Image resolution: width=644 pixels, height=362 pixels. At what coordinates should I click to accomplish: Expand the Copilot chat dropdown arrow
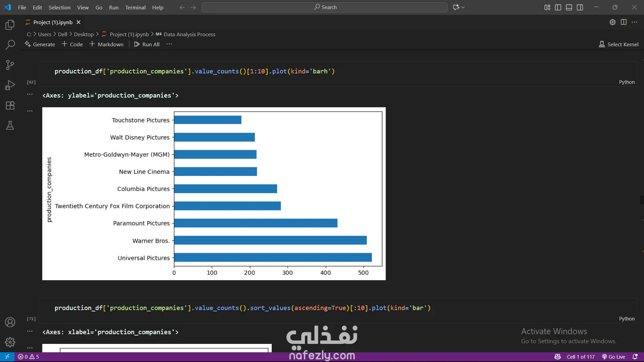[x=463, y=7]
